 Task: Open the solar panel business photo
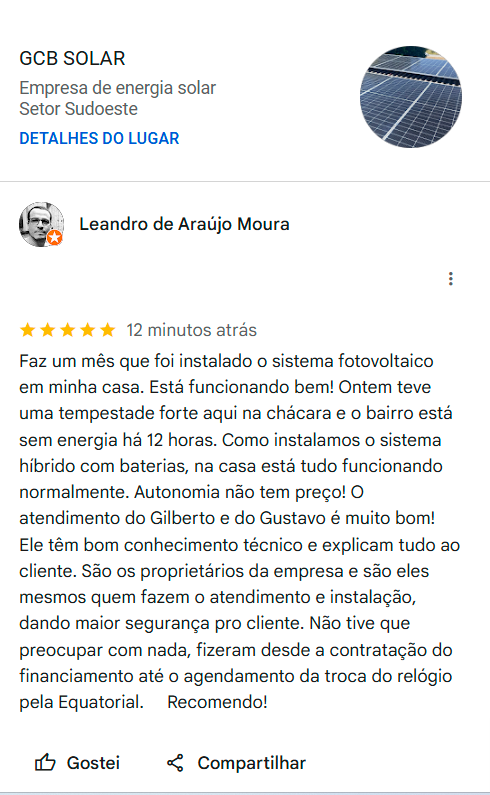(410, 97)
